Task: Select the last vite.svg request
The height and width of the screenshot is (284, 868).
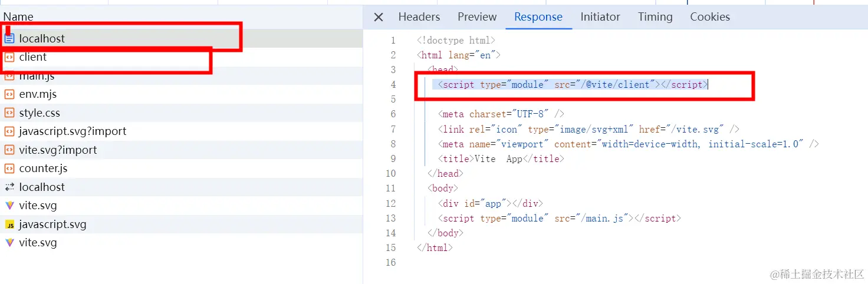Action: point(181,243)
